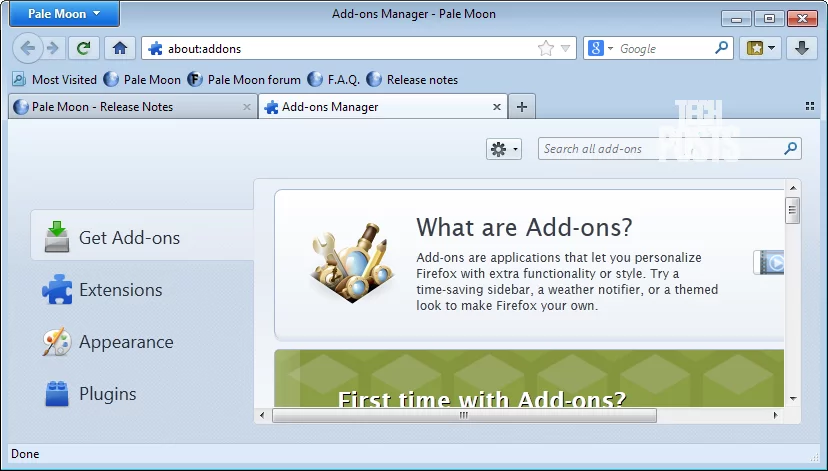Open the Google search engine selector
828x471 pixels.
coord(600,49)
